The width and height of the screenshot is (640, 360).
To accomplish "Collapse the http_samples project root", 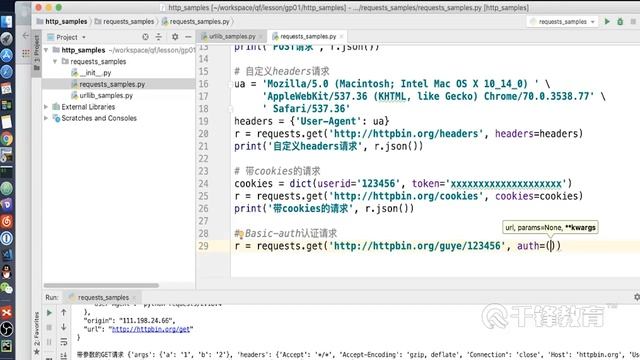I will pyautogui.click(x=46, y=50).
